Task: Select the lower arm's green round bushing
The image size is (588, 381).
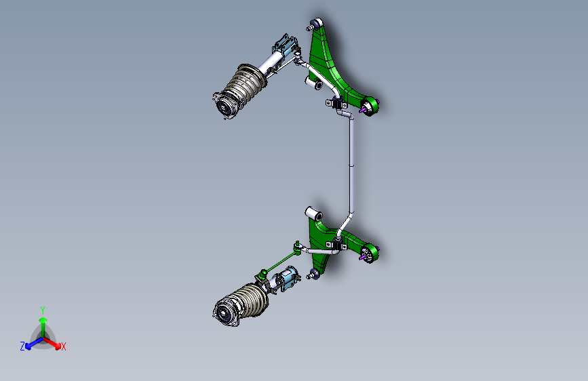Action: point(370,253)
